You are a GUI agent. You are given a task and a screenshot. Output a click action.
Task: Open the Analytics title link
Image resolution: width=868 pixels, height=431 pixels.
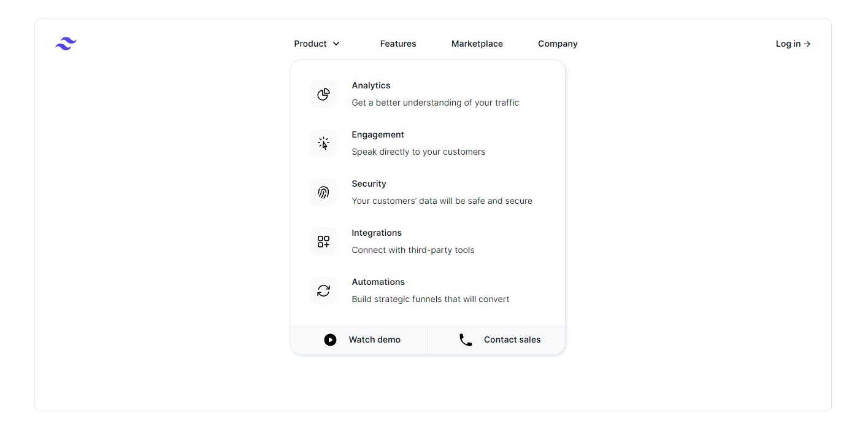[371, 85]
